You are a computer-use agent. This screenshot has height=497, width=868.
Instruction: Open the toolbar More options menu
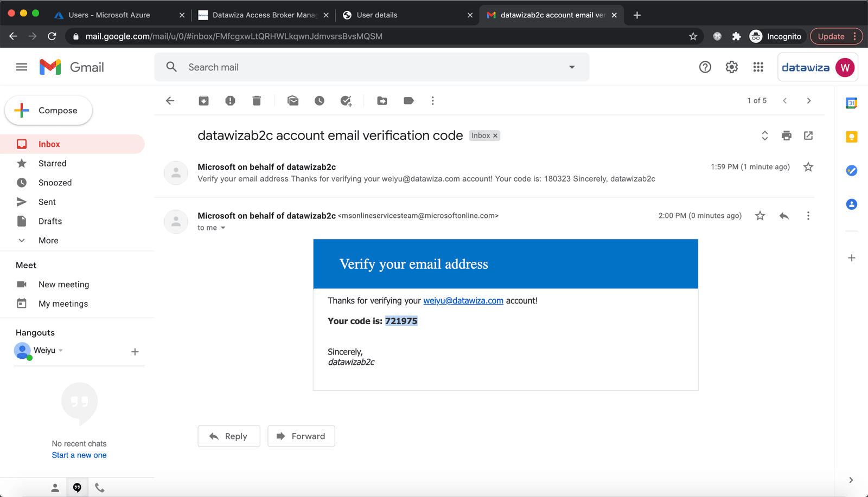[432, 101]
